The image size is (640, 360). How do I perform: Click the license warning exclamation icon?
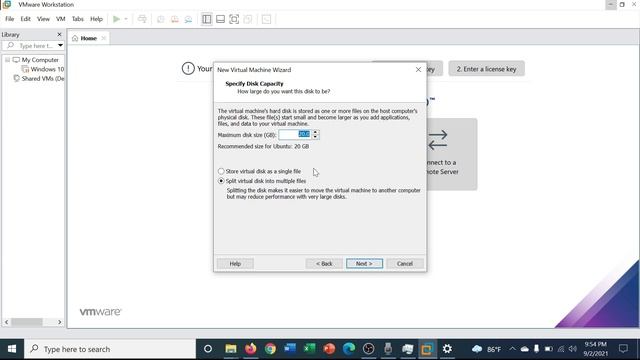tap(188, 69)
